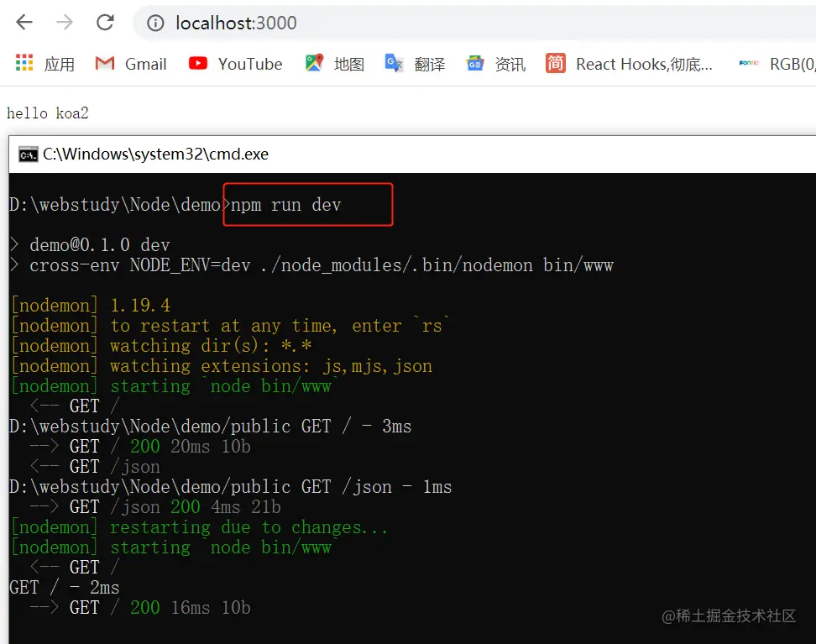The width and height of the screenshot is (816, 644).
Task: Open the Gmail bookmark
Action: click(146, 64)
